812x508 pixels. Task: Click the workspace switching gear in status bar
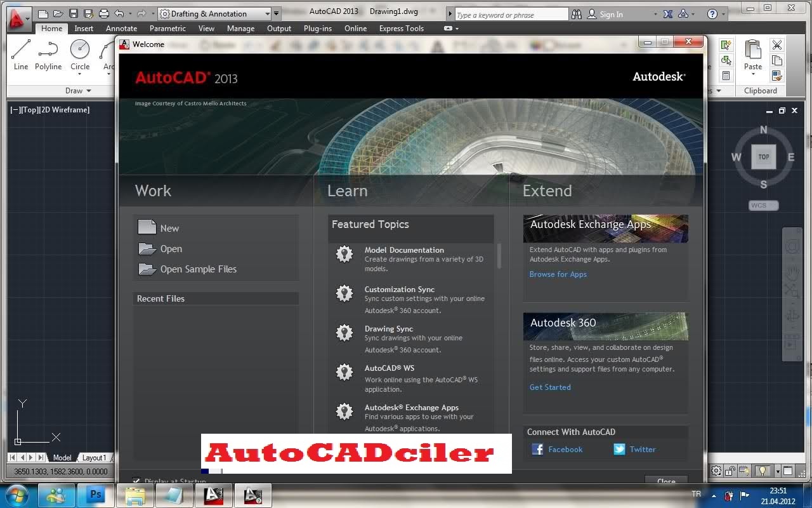point(716,471)
